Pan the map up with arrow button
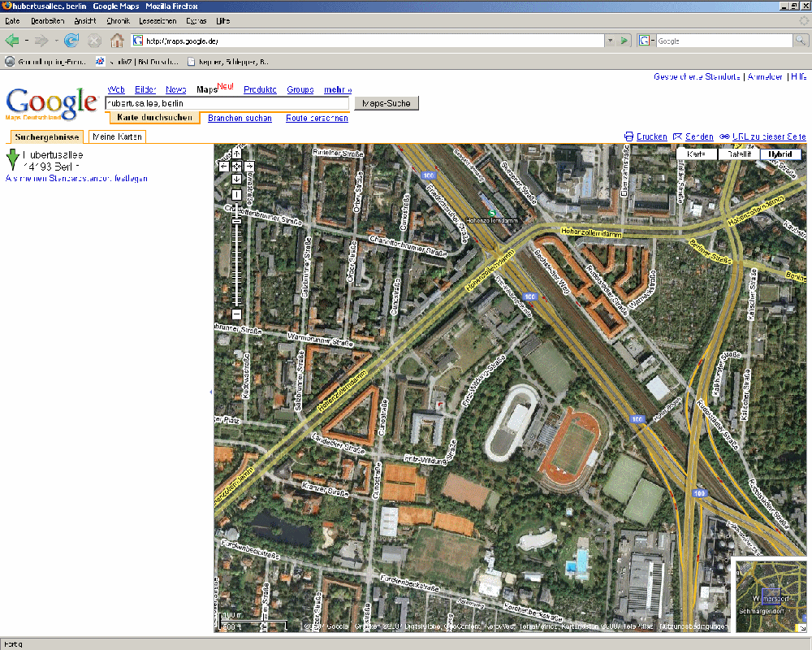Viewport: 812px width, 650px height. [236, 154]
